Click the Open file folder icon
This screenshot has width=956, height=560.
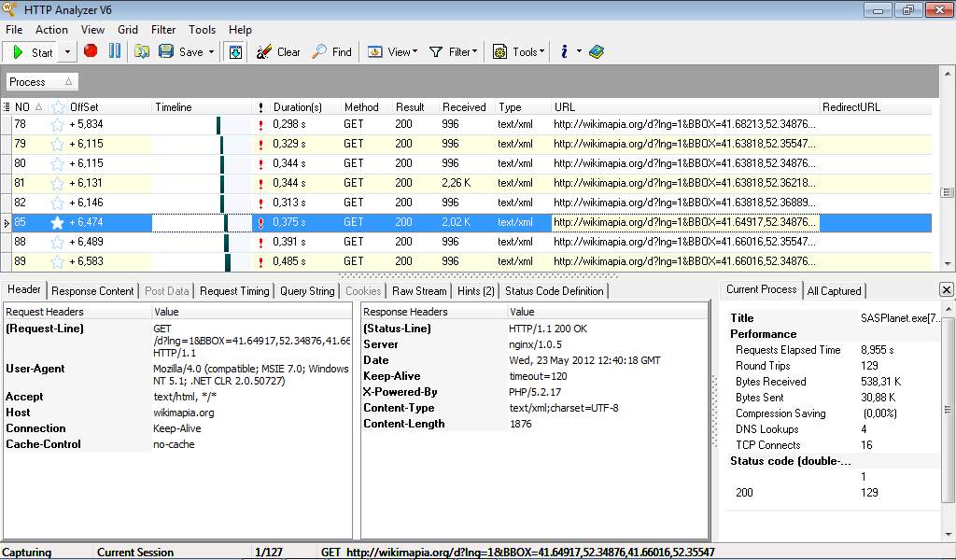pos(142,51)
